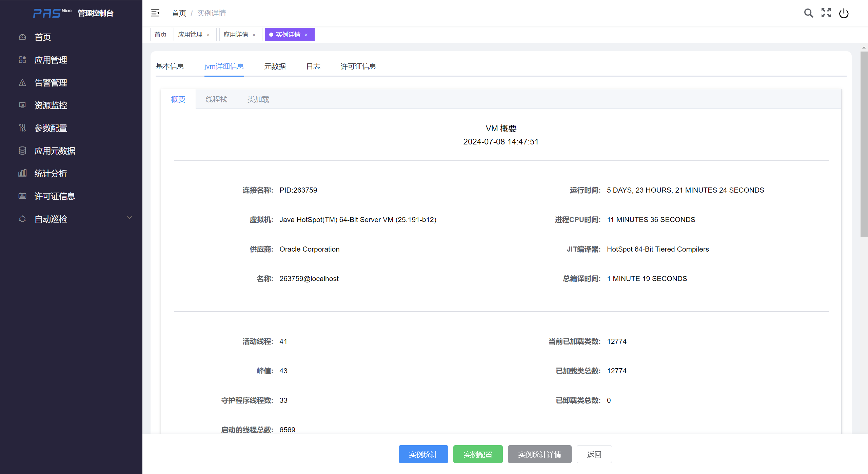Click the 实例配置 green button
Image resolution: width=868 pixels, height=474 pixels.
click(x=478, y=454)
